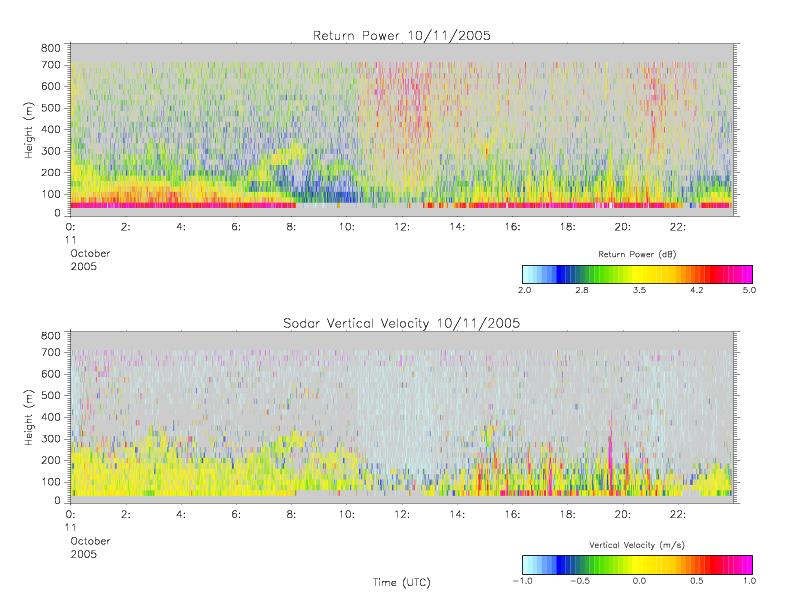Image resolution: width=791 pixels, height=611 pixels.
Task: Click the 100 height tick of Return Power plot
Action: pos(50,194)
